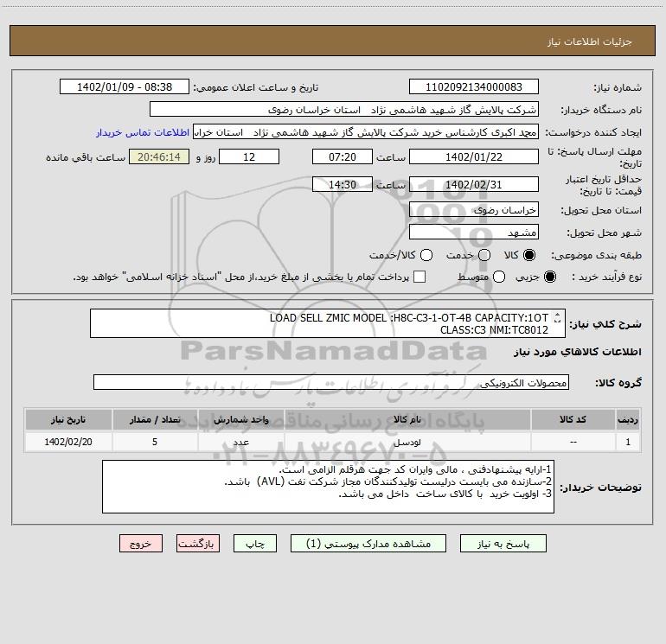
Task: Click the توضیحات خریدار notes box
Action: (329, 487)
